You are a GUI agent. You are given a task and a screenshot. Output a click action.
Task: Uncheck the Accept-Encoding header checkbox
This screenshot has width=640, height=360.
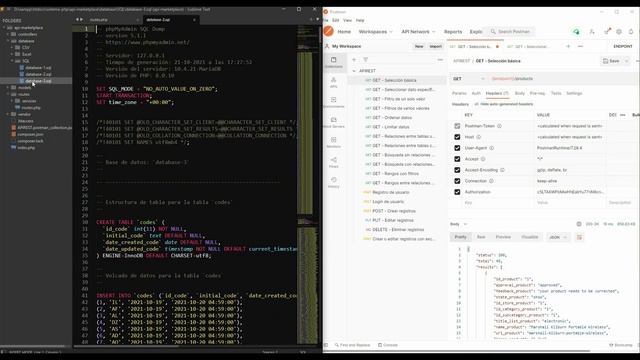click(x=457, y=170)
